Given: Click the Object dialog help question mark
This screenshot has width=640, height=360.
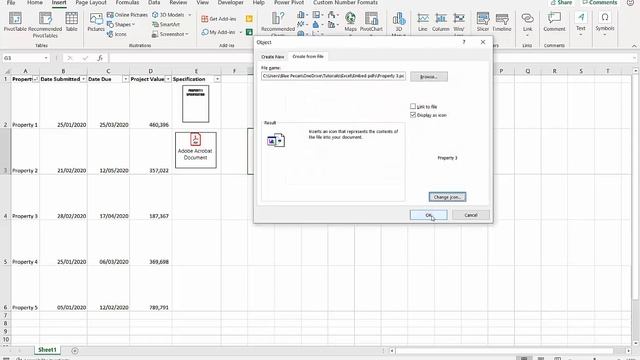Looking at the screenshot, I should point(464,42).
